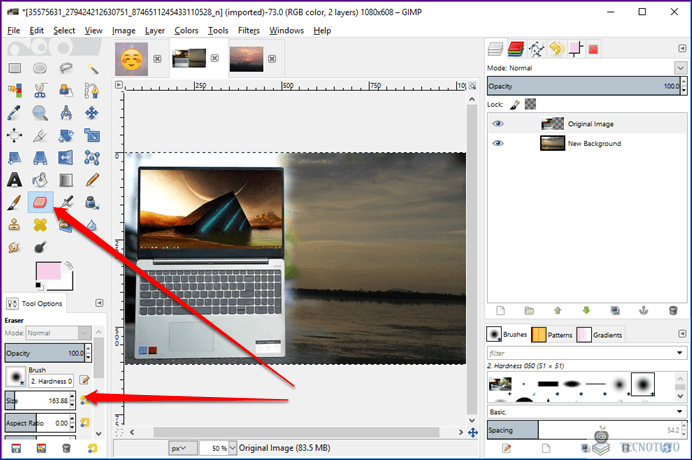Select the Paintbrush tool

(x=14, y=203)
